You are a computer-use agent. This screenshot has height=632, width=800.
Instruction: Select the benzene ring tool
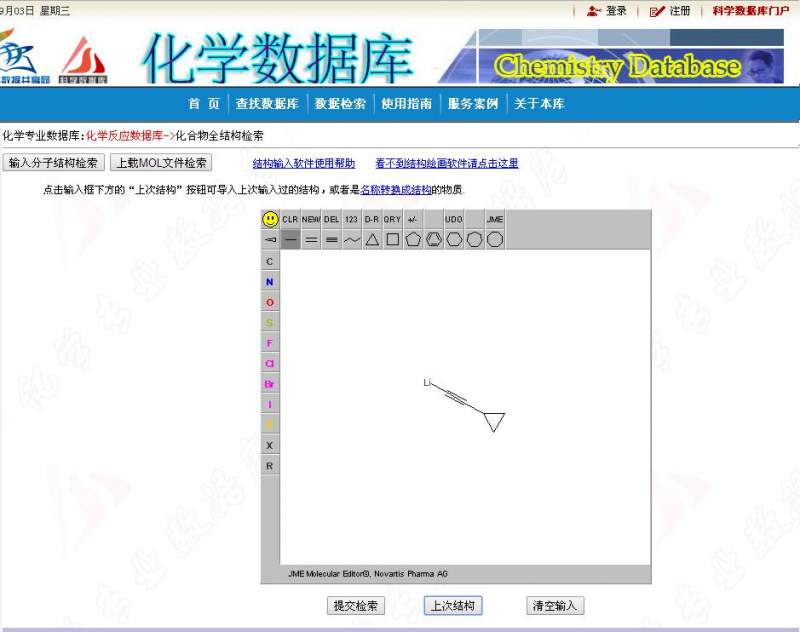[433, 239]
